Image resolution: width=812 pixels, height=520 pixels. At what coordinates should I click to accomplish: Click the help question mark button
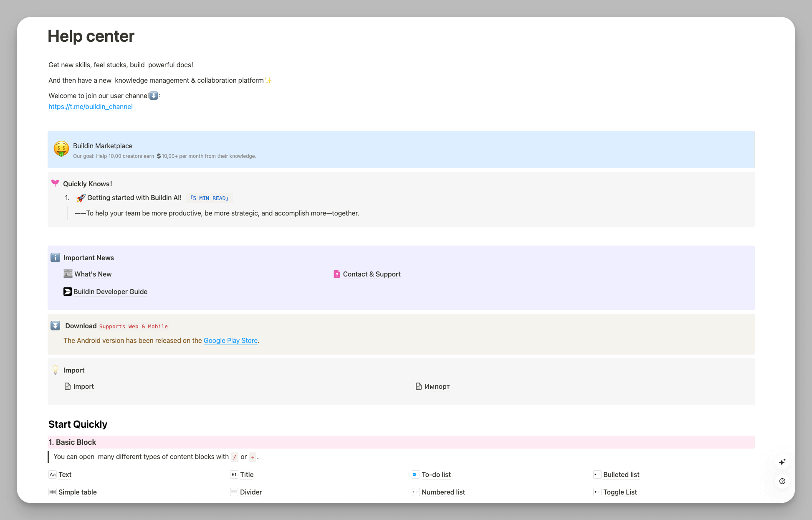tap(782, 481)
